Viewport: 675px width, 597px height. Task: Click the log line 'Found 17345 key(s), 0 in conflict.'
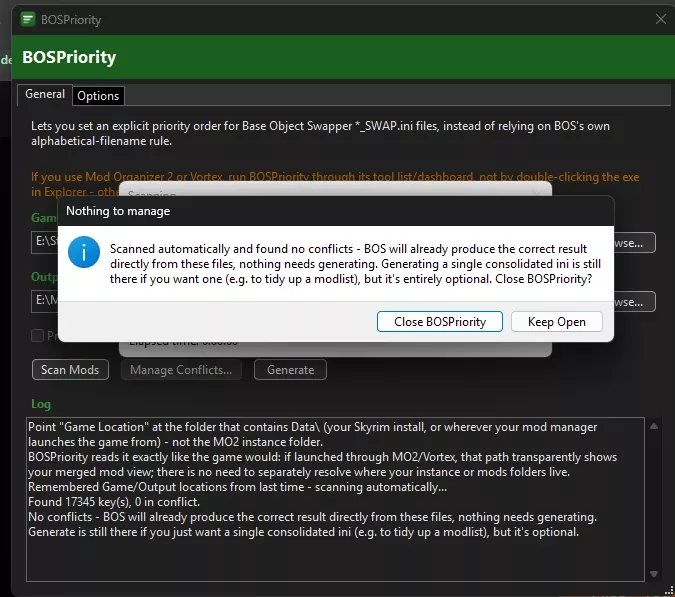tap(114, 502)
